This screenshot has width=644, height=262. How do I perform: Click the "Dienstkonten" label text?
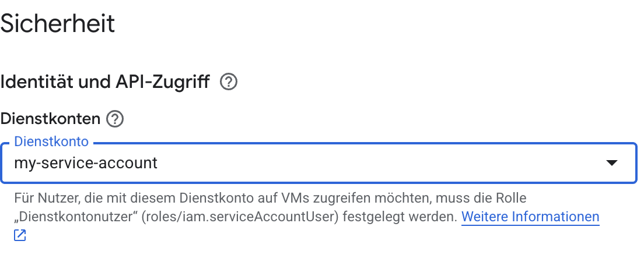point(51,119)
